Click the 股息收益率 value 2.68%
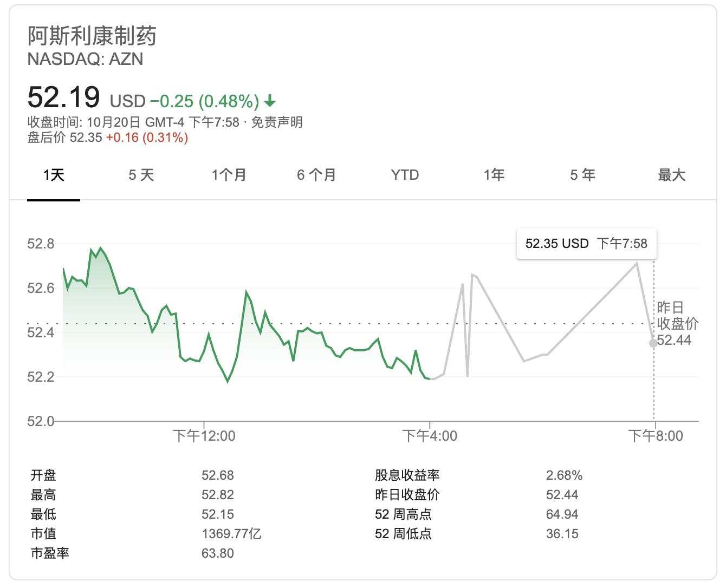Screen dimensions: 726x588 pos(564,475)
